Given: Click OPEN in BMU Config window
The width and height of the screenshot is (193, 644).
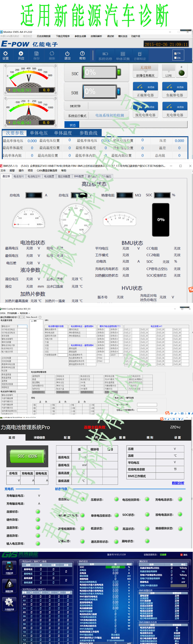Looking at the screenshot, I should coord(3,313).
